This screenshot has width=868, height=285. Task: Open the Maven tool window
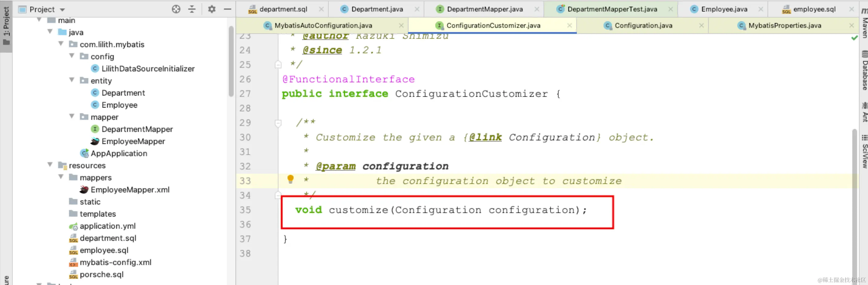(864, 23)
